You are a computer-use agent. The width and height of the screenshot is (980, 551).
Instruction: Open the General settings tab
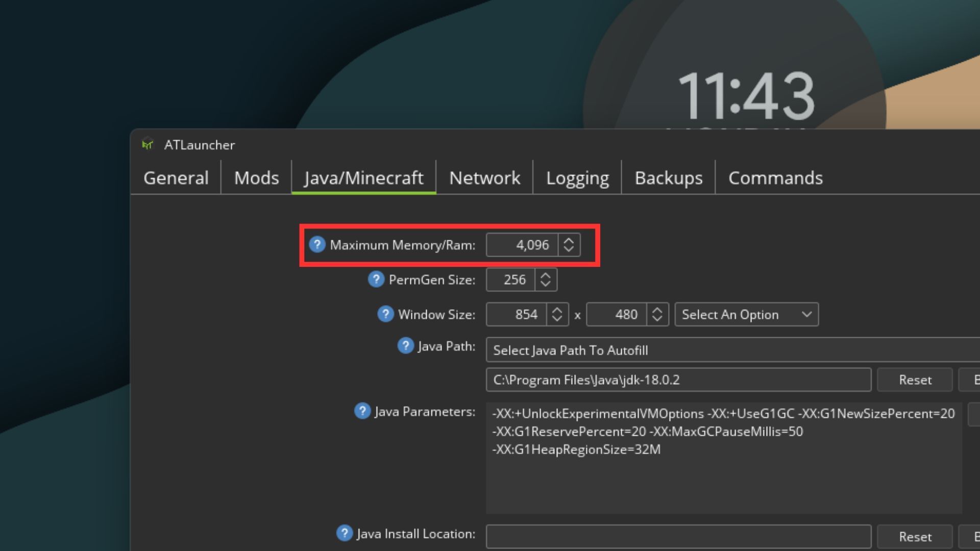176,177
